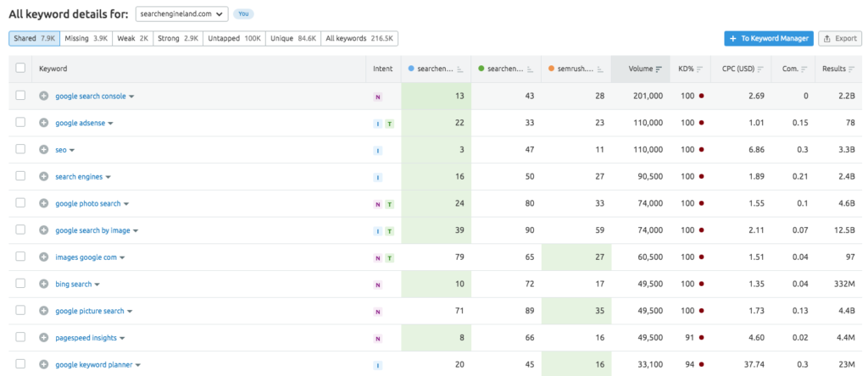Switch to the Missing 3.9K tab
Screen dimensions: 868x376
86,38
